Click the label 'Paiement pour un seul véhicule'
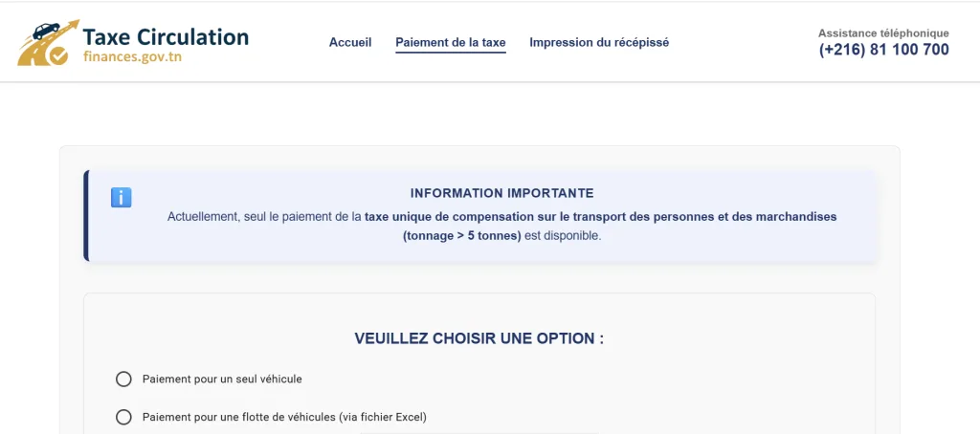The image size is (980, 434). [222, 380]
